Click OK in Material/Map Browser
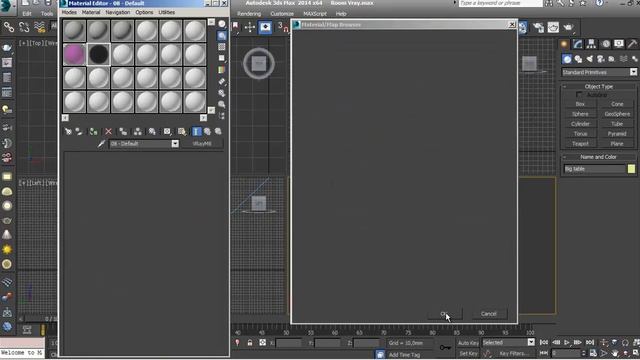 click(445, 314)
